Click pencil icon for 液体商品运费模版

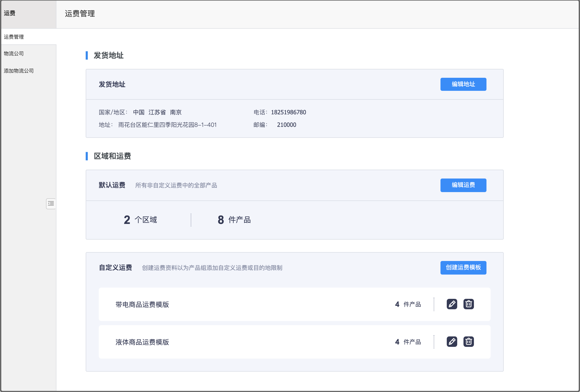[452, 342]
